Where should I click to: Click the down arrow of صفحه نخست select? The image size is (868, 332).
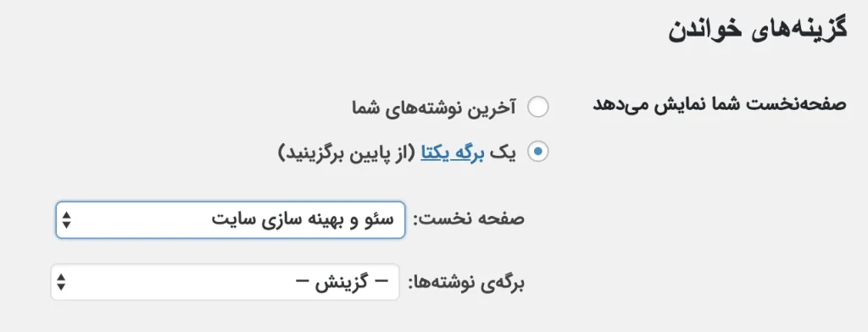pos(66,224)
